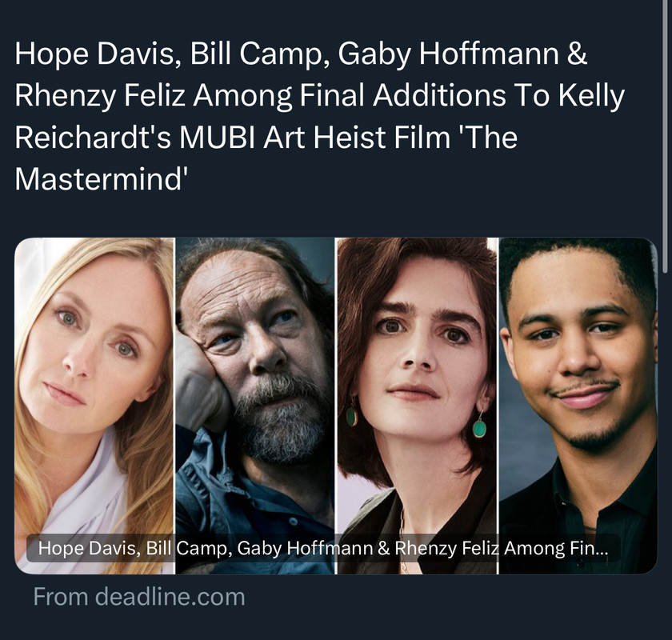Click the third portrait, woman with green earrings
This screenshot has width=672, height=640.
[417, 406]
